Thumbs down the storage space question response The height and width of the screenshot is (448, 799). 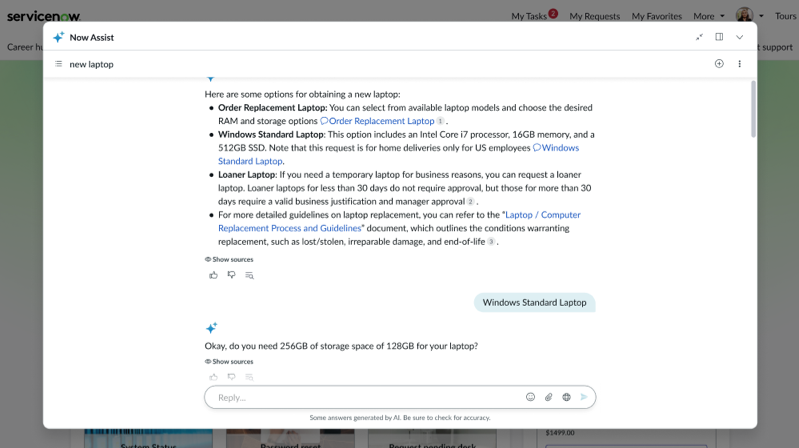pos(231,377)
